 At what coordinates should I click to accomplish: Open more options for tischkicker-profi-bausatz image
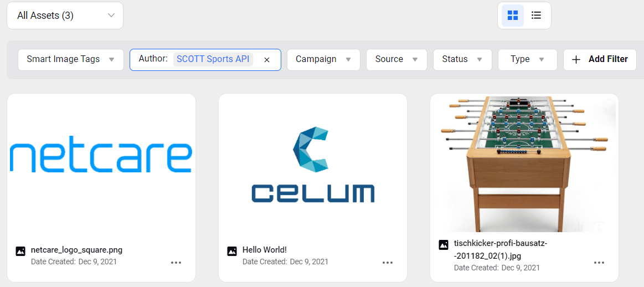click(599, 263)
